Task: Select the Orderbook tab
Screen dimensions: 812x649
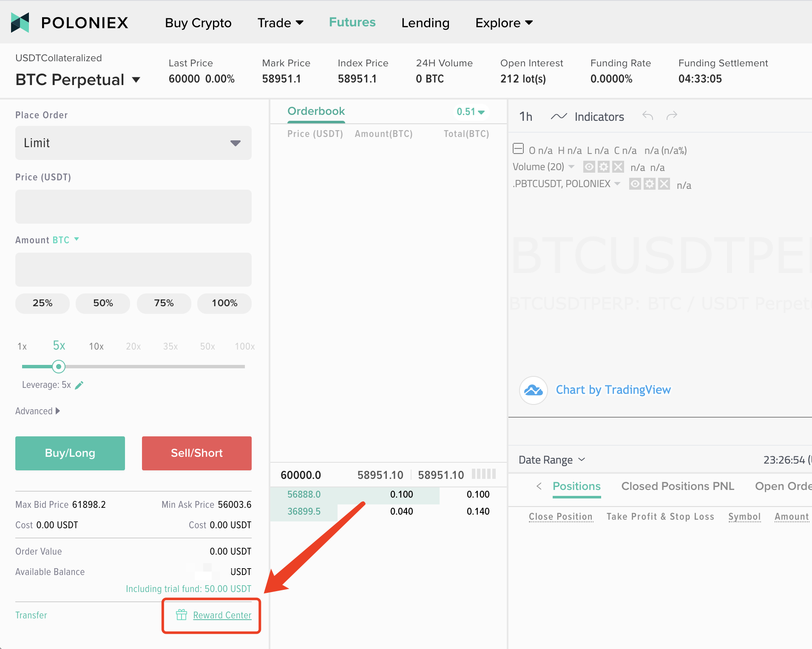Action: tap(316, 111)
